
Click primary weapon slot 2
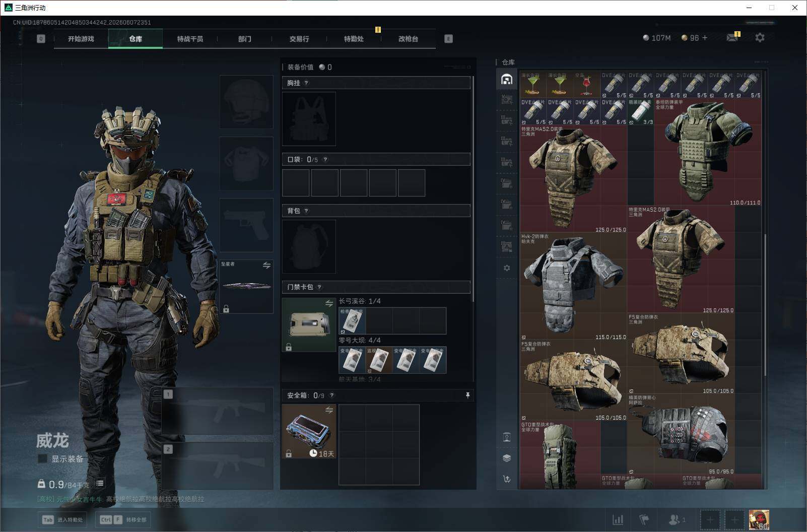[x=217, y=466]
